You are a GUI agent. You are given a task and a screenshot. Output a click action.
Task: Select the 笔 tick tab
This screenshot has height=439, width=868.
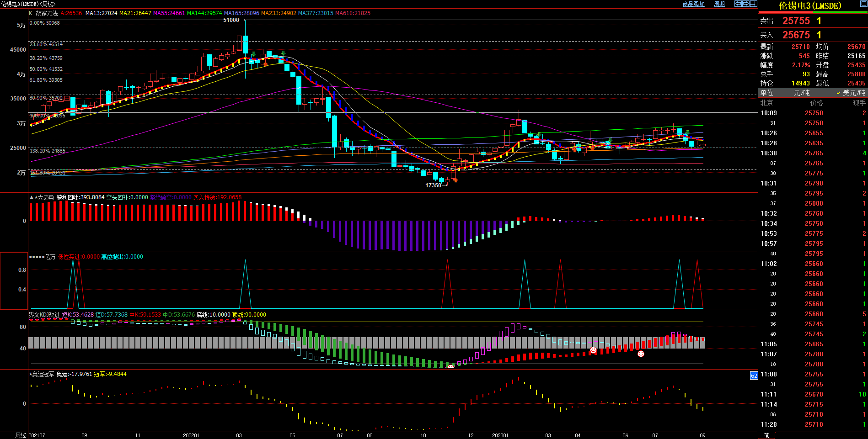(x=766, y=435)
